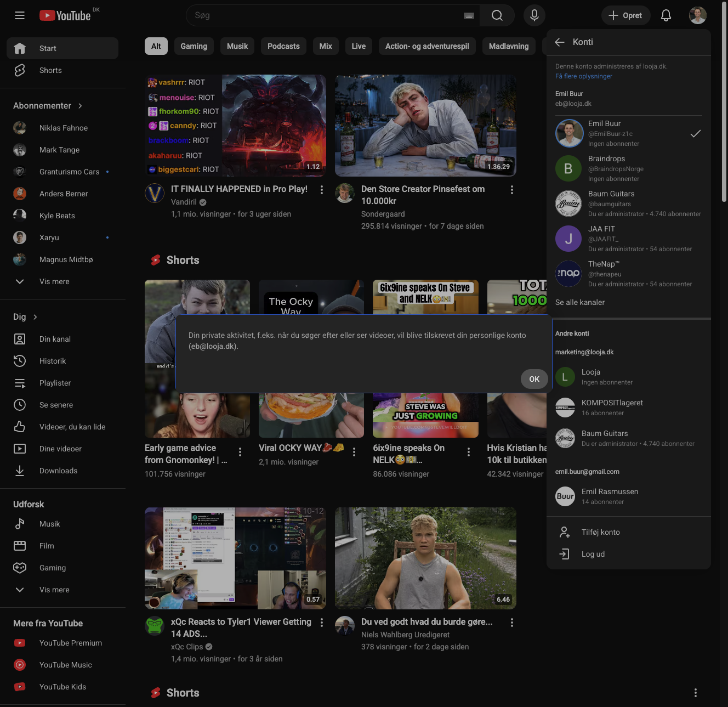Select the Gaming filter chip

pos(194,46)
